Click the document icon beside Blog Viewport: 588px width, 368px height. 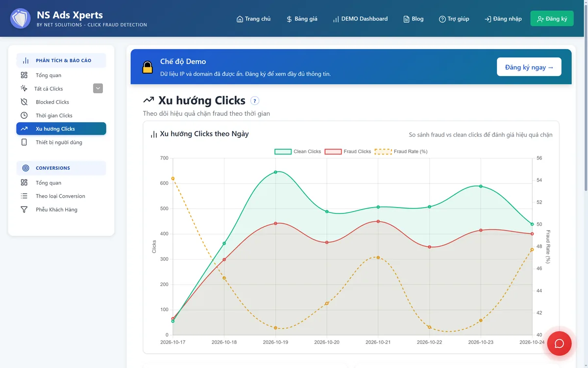(406, 19)
